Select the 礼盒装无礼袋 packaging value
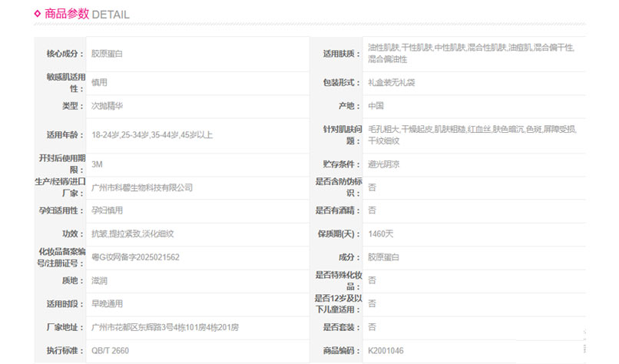Screen dimensions: 619x364 (392, 82)
